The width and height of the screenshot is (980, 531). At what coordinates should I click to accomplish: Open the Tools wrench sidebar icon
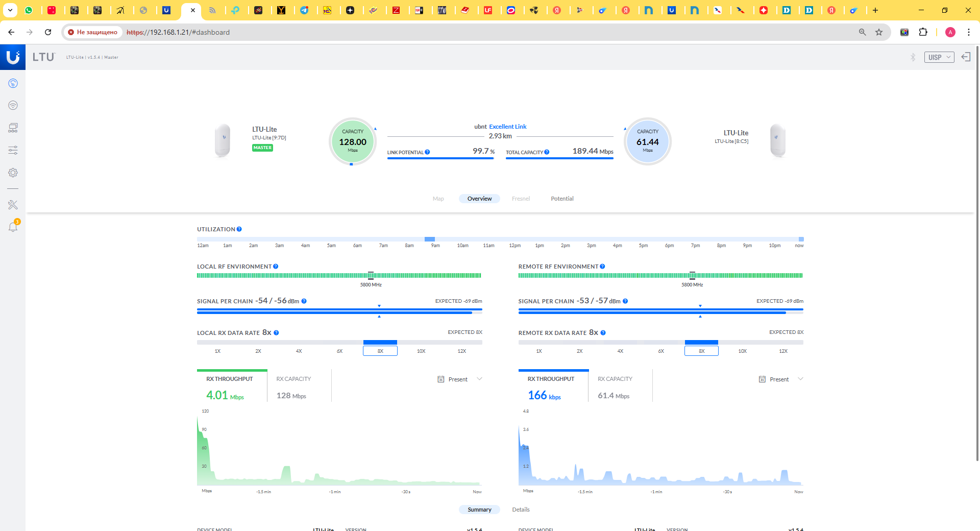click(13, 205)
